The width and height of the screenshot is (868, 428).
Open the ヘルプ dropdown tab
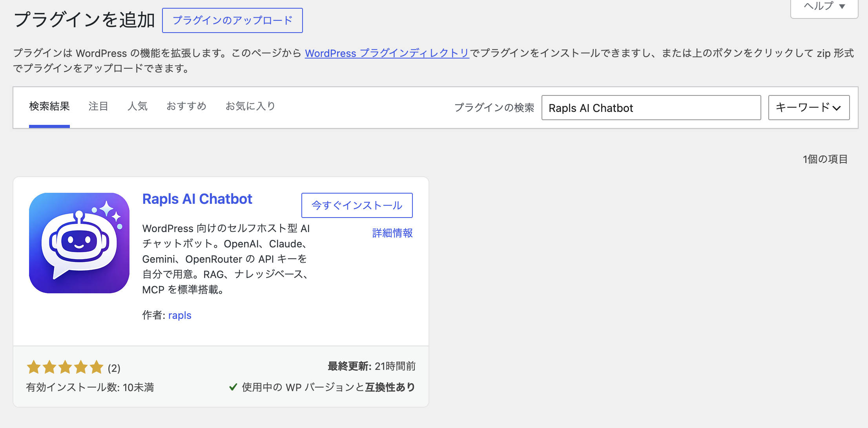tap(824, 7)
